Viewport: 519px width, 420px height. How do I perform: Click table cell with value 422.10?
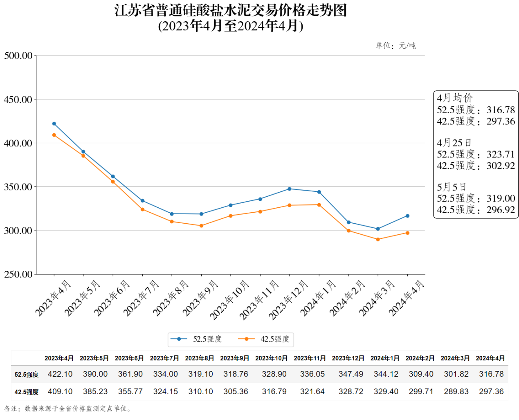(60, 374)
